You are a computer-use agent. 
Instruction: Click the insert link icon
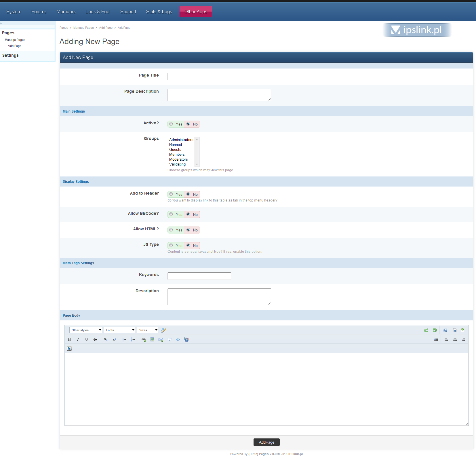tap(144, 339)
